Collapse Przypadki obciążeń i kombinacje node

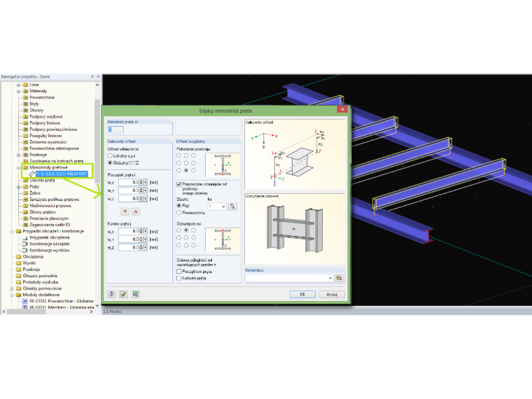coord(12,232)
